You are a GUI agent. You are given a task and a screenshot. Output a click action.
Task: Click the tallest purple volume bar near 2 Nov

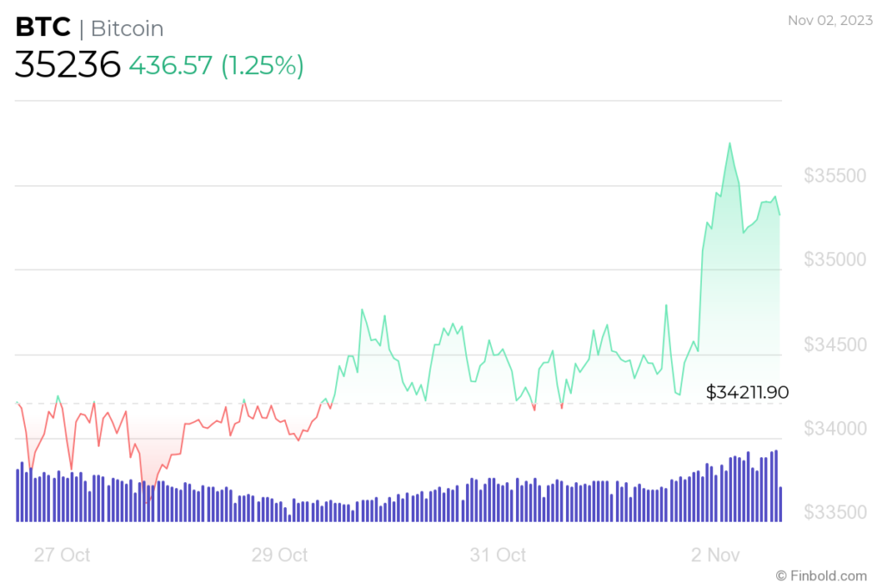pyautogui.click(x=776, y=486)
